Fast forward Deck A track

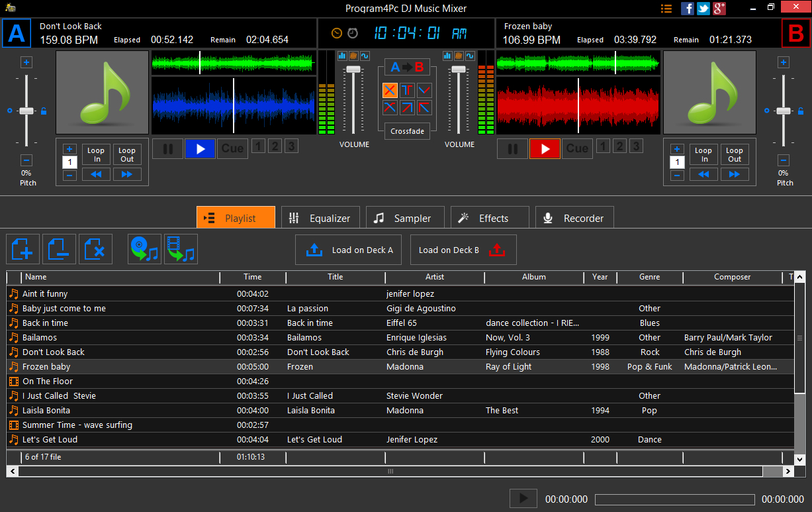pyautogui.click(x=127, y=174)
